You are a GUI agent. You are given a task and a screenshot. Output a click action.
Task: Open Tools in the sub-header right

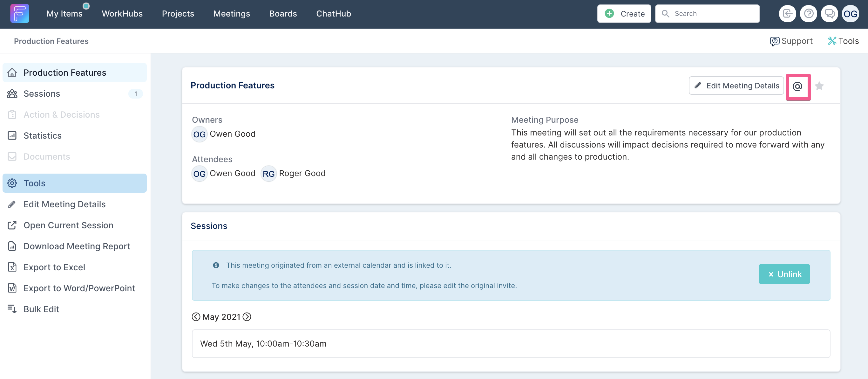844,41
